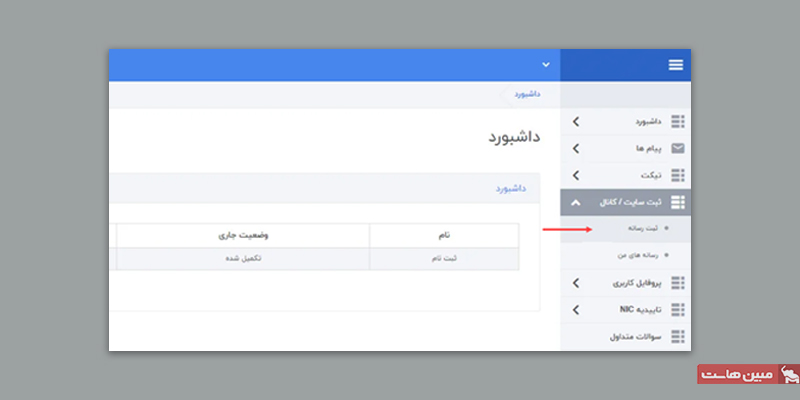
Task: Click the تیکت grid icon
Action: click(x=678, y=176)
